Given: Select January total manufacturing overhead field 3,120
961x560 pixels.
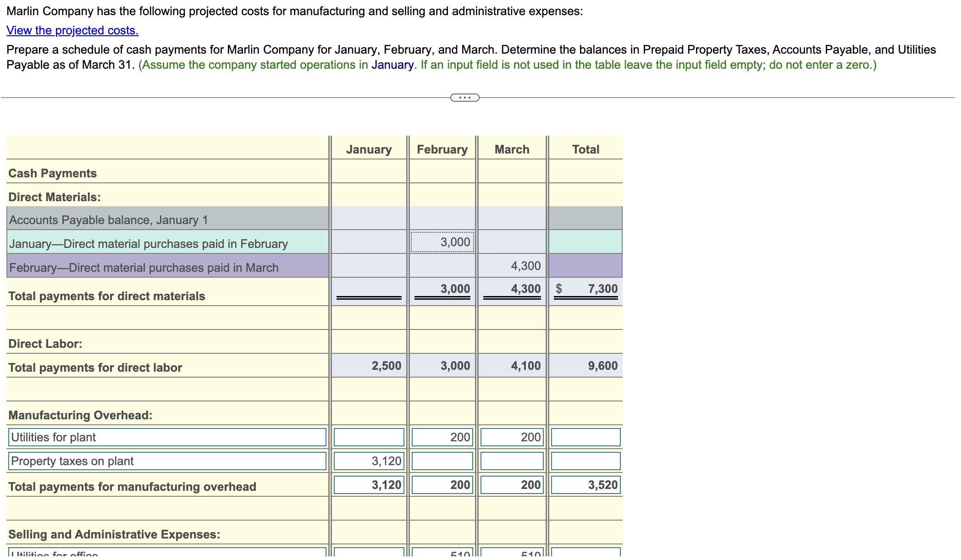Looking at the screenshot, I should click(x=369, y=485).
